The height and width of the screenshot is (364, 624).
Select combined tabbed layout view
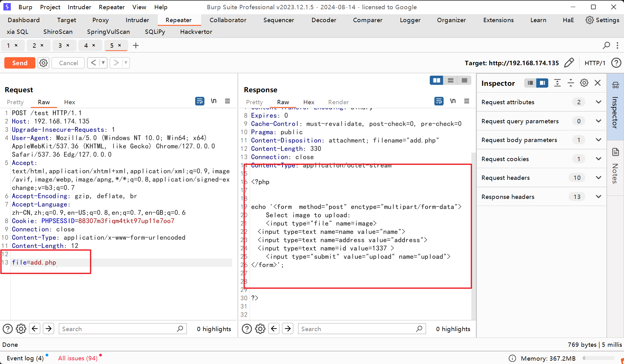tap(465, 81)
